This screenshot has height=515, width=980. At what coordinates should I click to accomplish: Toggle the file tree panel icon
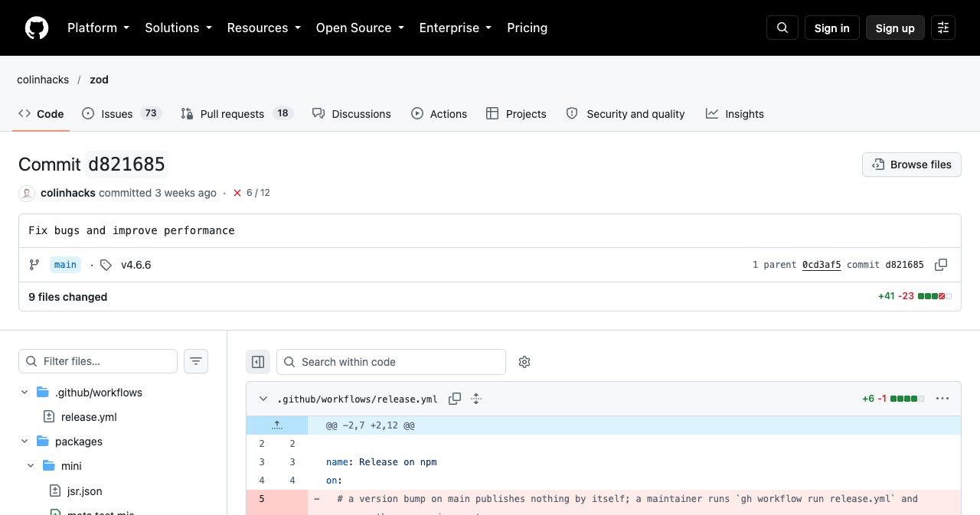[x=258, y=362]
